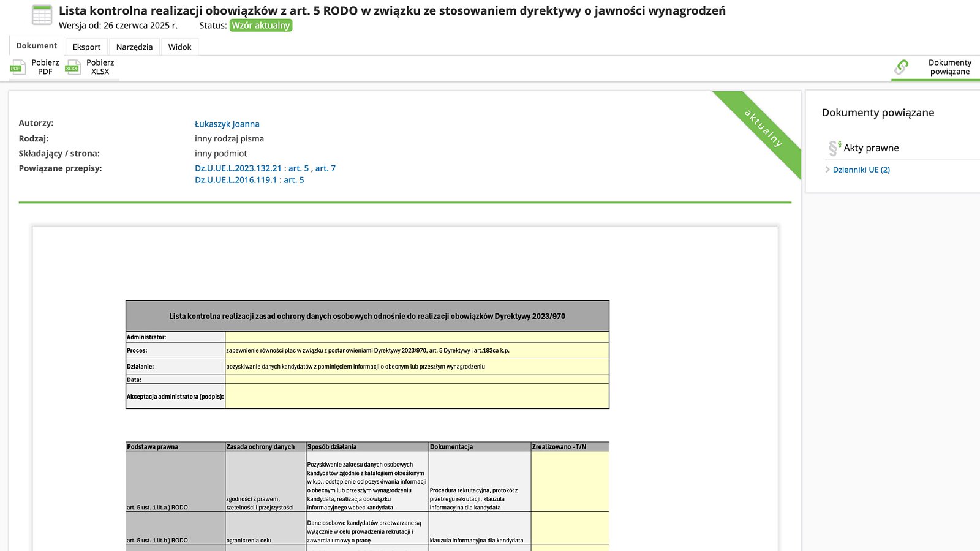Open author link Łukaszyk Joanna
The width and height of the screenshot is (980, 551).
(227, 124)
